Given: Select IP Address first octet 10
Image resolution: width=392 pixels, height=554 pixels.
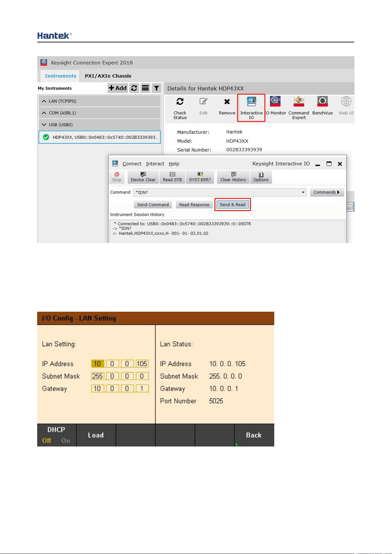Looking at the screenshot, I should pyautogui.click(x=98, y=364).
